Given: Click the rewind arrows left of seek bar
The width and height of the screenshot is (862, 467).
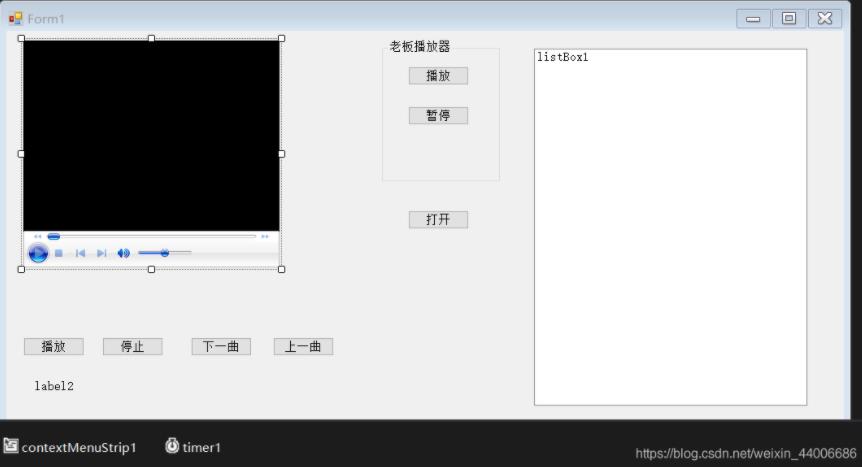Looking at the screenshot, I should (38, 237).
